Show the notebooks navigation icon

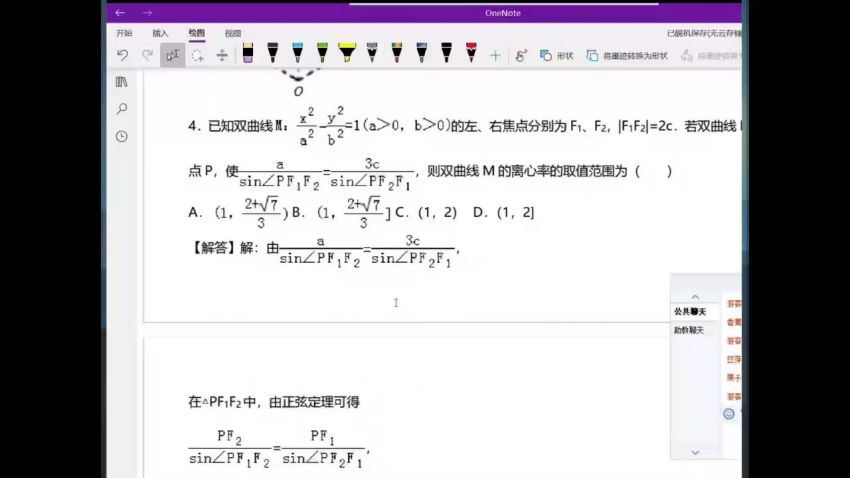[x=122, y=82]
